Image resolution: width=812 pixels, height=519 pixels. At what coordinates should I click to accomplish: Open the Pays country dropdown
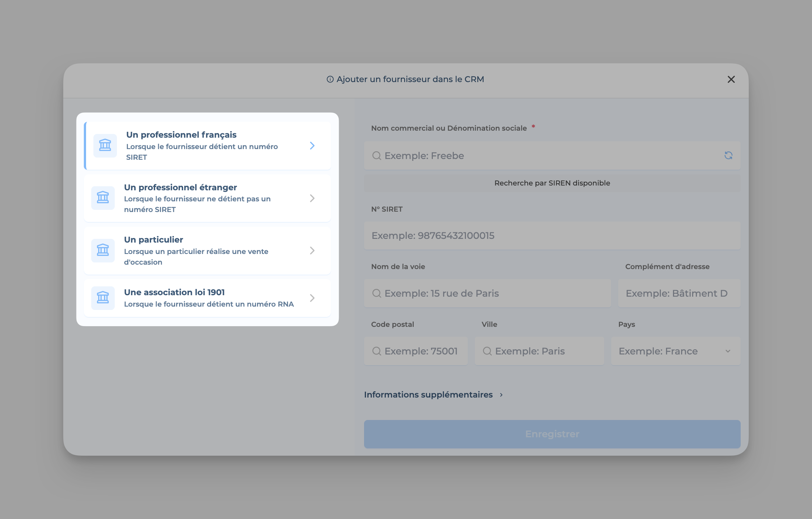675,351
